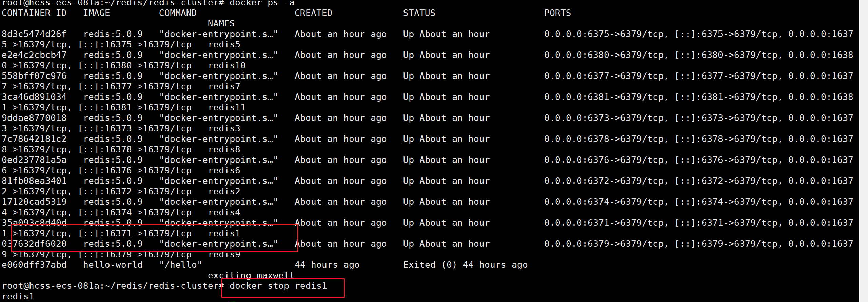Image resolution: width=868 pixels, height=302 pixels.
Task: Click container name redis2
Action: pos(224,192)
